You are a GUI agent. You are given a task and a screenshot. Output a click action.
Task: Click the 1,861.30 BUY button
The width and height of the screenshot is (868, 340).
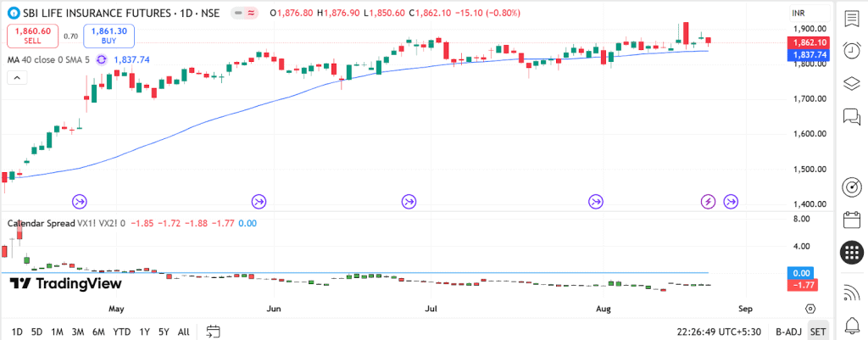109,36
